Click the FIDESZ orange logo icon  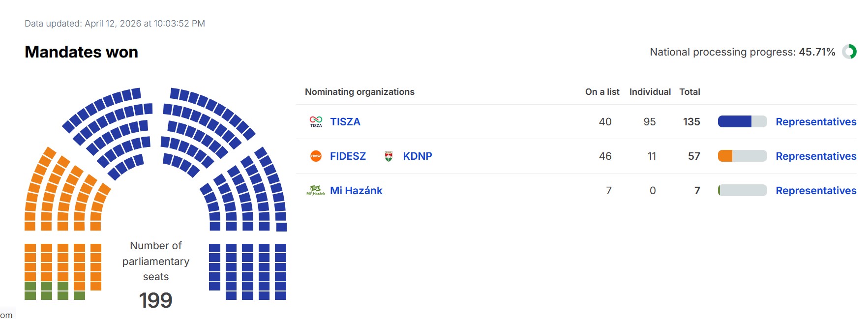[x=316, y=156]
